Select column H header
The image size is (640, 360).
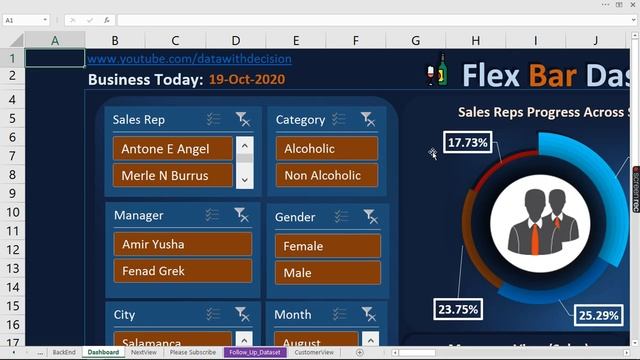[x=476, y=40]
